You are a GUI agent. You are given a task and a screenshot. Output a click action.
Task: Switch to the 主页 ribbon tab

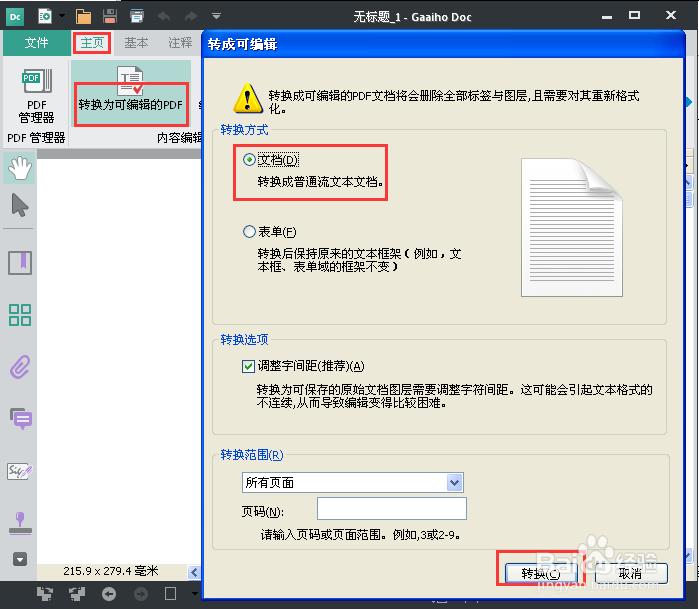click(x=92, y=43)
